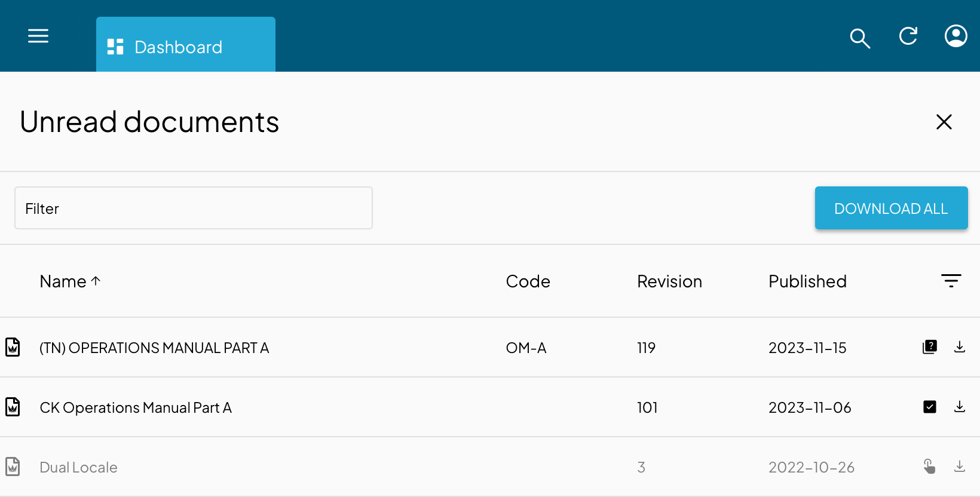
Task: Open the hamburger navigation menu
Action: tap(38, 36)
